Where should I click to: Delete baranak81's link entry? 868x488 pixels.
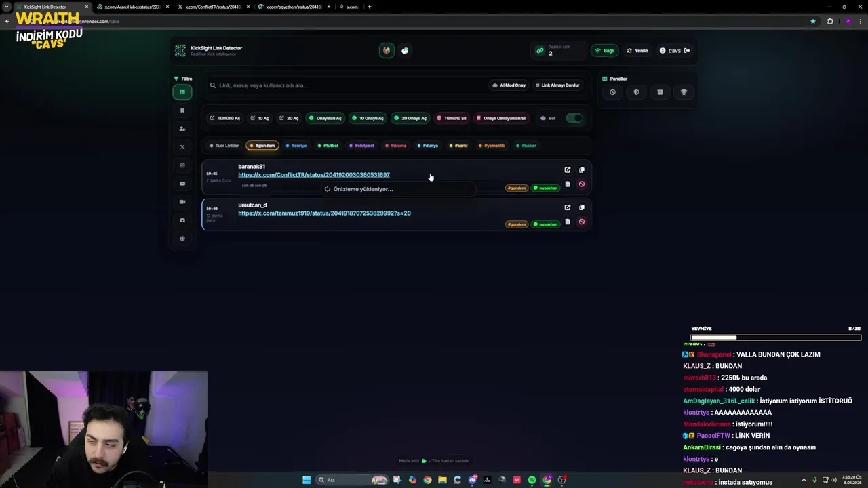click(568, 184)
